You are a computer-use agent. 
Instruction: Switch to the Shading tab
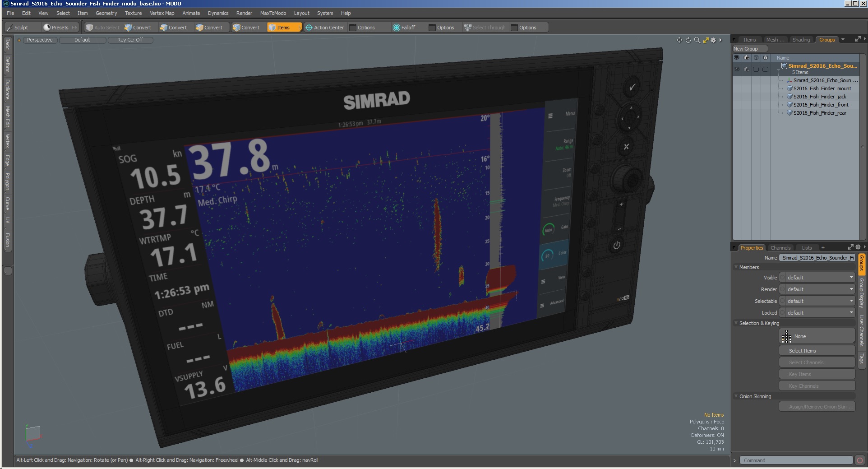pyautogui.click(x=801, y=40)
